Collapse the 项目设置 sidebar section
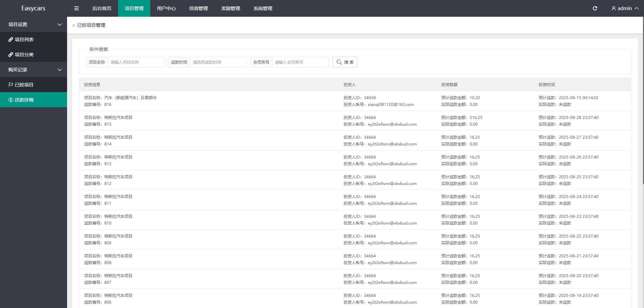The width and height of the screenshot is (644, 308). pos(60,24)
